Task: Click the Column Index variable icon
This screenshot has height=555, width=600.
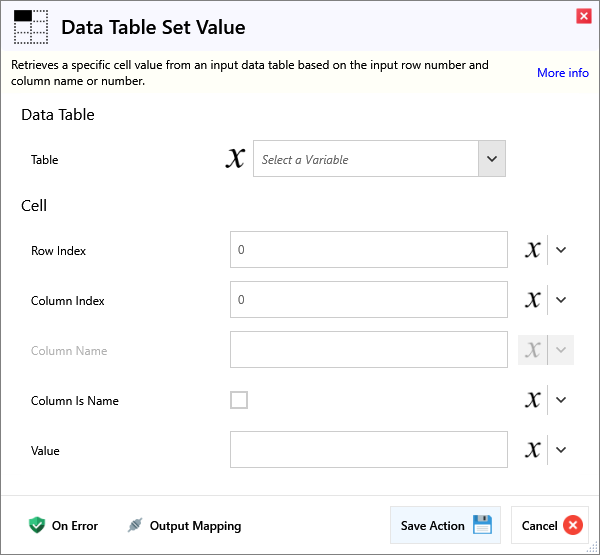Action: click(x=533, y=300)
